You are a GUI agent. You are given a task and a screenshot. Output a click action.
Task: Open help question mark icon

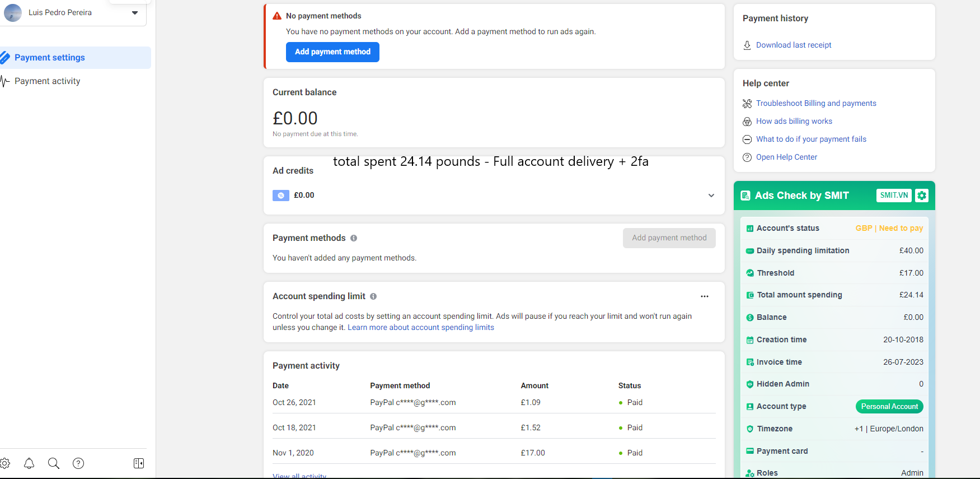tap(78, 463)
